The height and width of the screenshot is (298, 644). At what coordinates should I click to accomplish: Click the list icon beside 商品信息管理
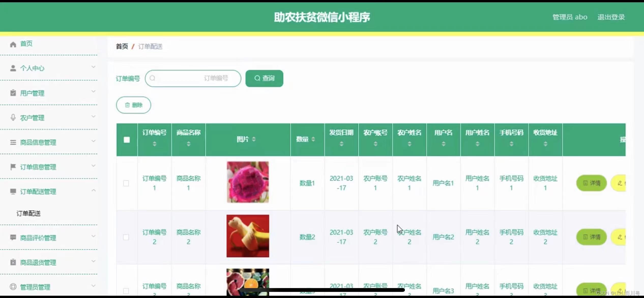[x=13, y=142]
